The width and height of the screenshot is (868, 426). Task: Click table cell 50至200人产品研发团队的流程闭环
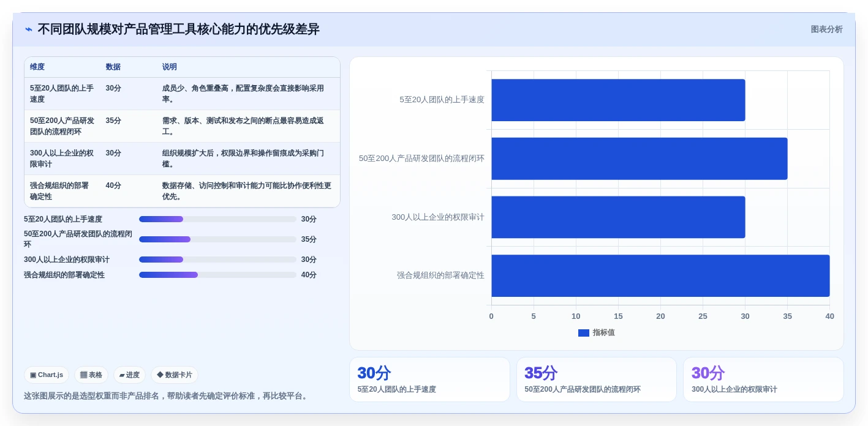[x=62, y=126]
